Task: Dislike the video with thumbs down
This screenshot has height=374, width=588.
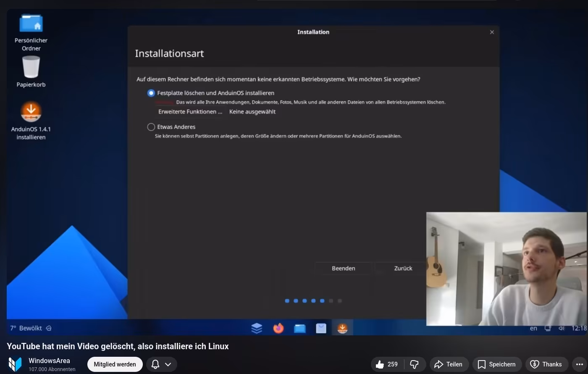Action: (414, 364)
